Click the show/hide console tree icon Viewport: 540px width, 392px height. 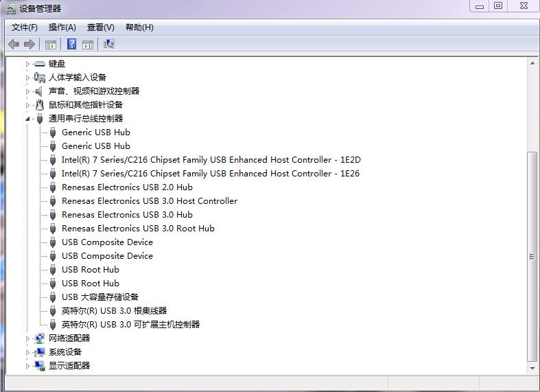(x=50, y=45)
